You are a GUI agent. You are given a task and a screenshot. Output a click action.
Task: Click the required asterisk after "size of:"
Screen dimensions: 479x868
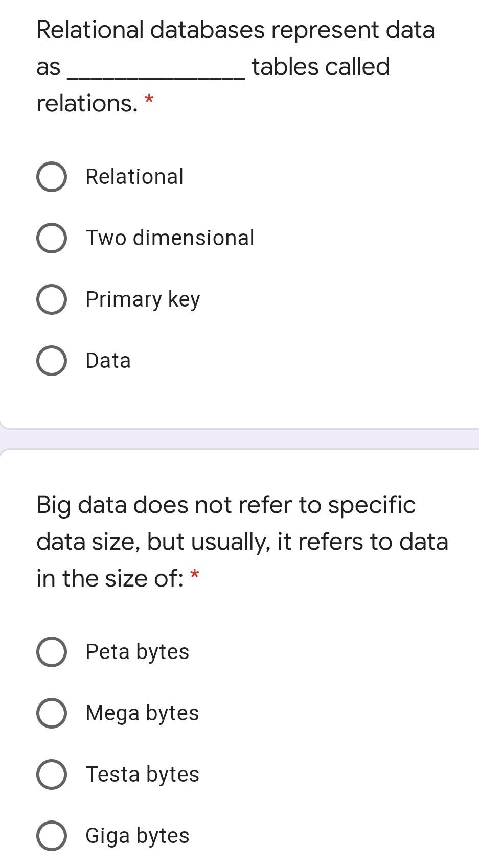194,574
